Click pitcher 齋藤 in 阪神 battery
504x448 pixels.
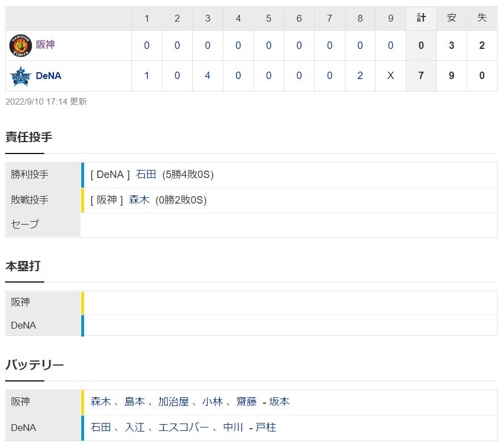tap(245, 402)
